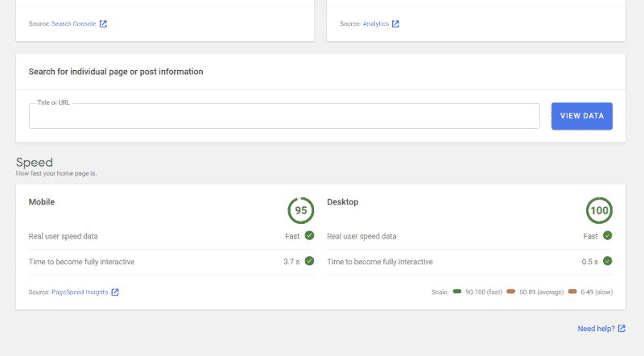The width and height of the screenshot is (644, 356).
Task: Click the VIEW DATA button
Action: click(x=581, y=116)
